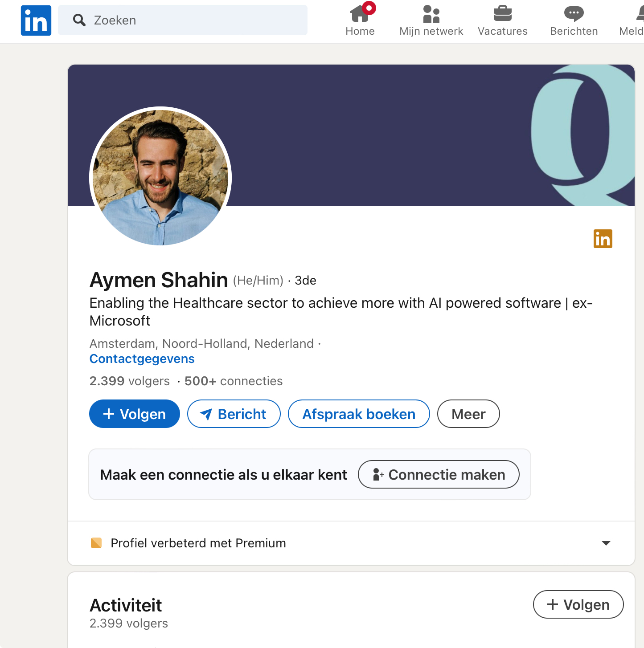Expand Profiel verbeterd met Premium arrow
The width and height of the screenshot is (644, 648).
[606, 543]
